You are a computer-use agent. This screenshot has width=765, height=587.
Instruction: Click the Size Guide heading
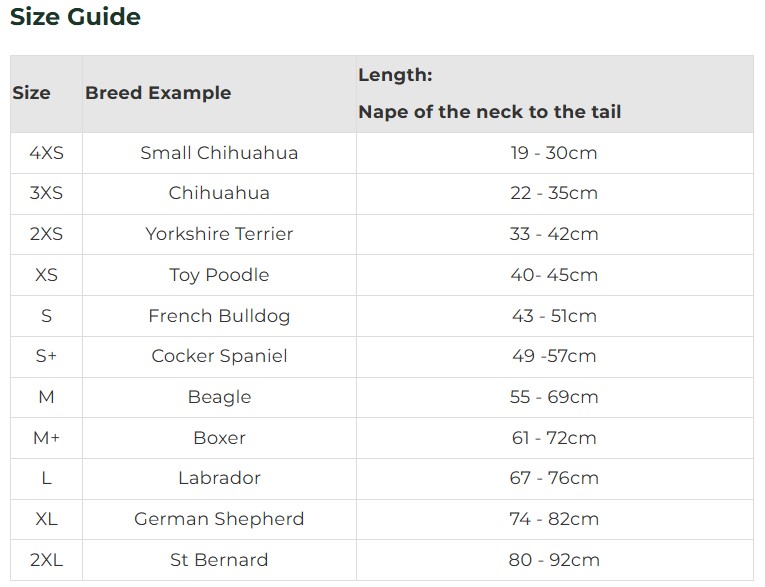(x=75, y=17)
